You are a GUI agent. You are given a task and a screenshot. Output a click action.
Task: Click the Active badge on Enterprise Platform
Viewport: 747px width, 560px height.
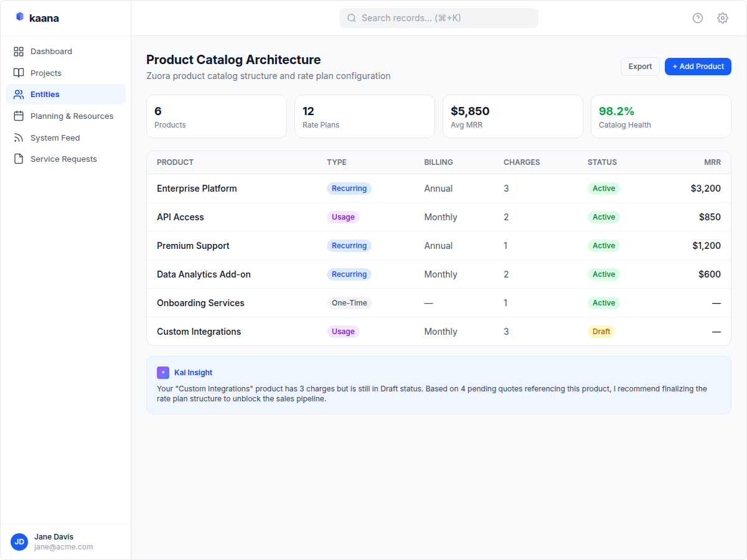point(603,188)
